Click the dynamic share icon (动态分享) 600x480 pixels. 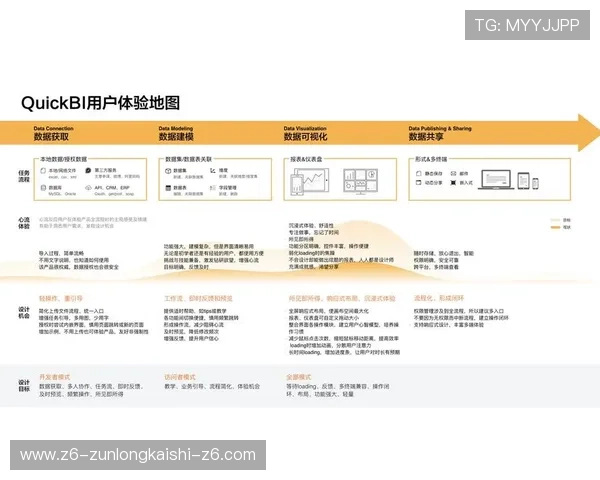tap(419, 183)
